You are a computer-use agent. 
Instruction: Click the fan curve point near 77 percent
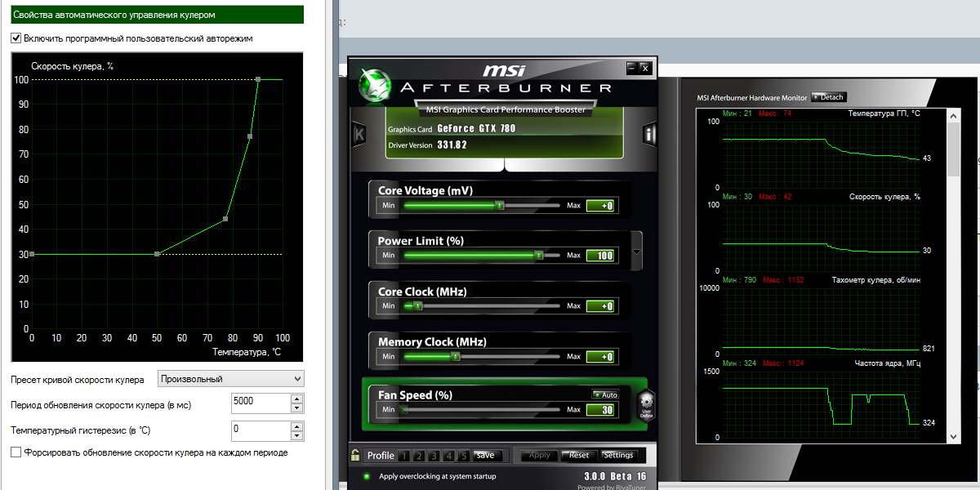coord(250,136)
